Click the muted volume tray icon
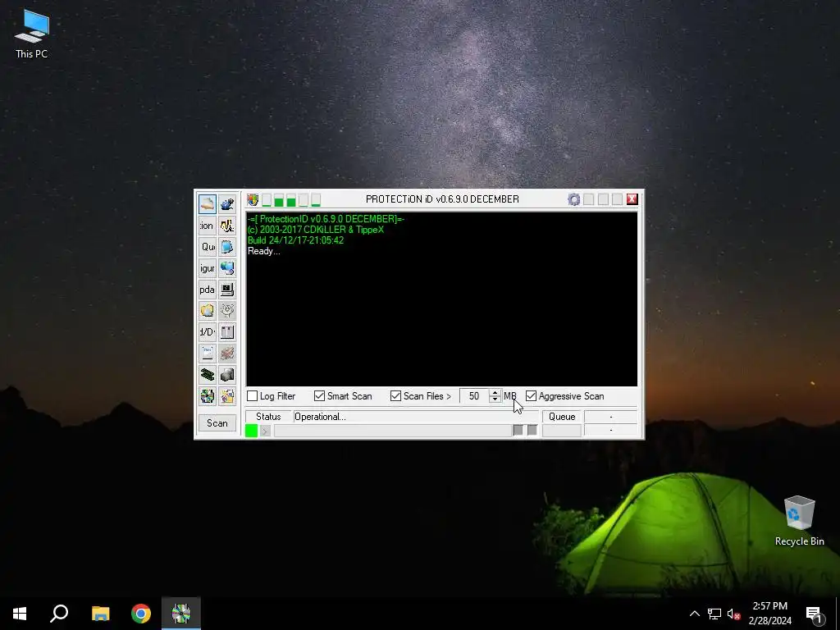The height and width of the screenshot is (630, 840). [x=734, y=614]
